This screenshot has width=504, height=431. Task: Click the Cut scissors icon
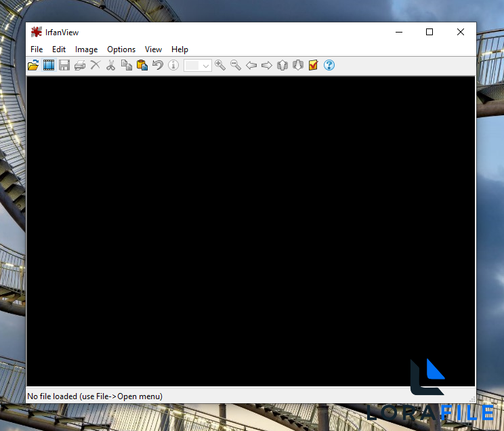coord(111,65)
